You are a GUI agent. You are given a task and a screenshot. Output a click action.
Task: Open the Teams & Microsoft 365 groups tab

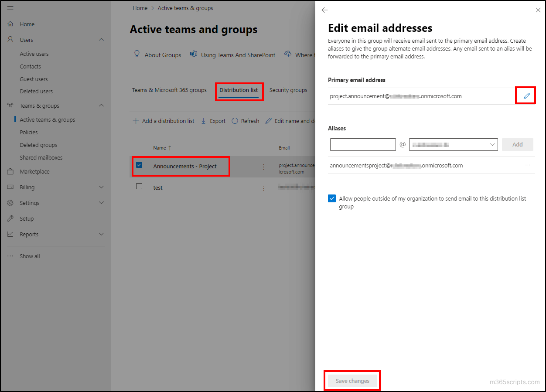click(169, 90)
